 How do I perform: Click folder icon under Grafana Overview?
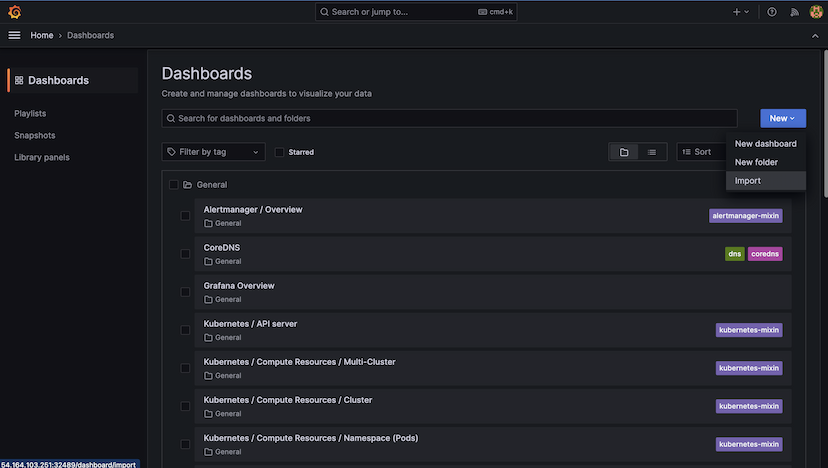208,299
